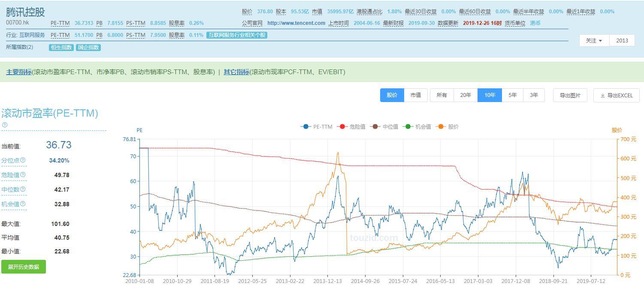Expand history with 展开历史数据 button
The height and width of the screenshot is (289, 644).
click(x=24, y=267)
